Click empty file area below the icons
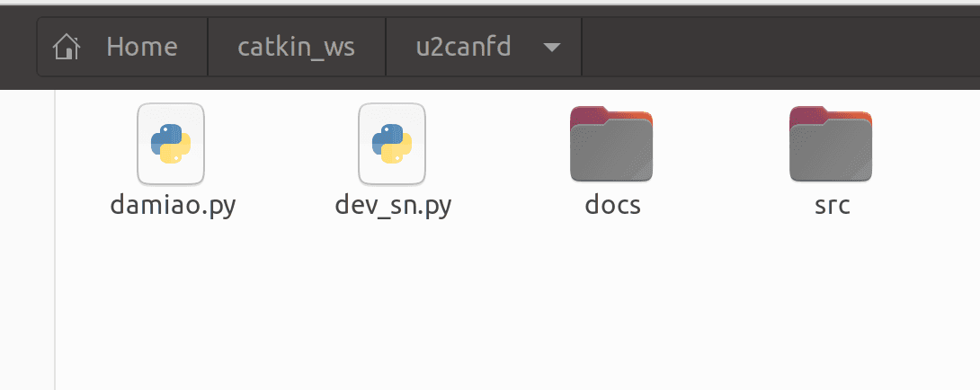 tap(500, 306)
